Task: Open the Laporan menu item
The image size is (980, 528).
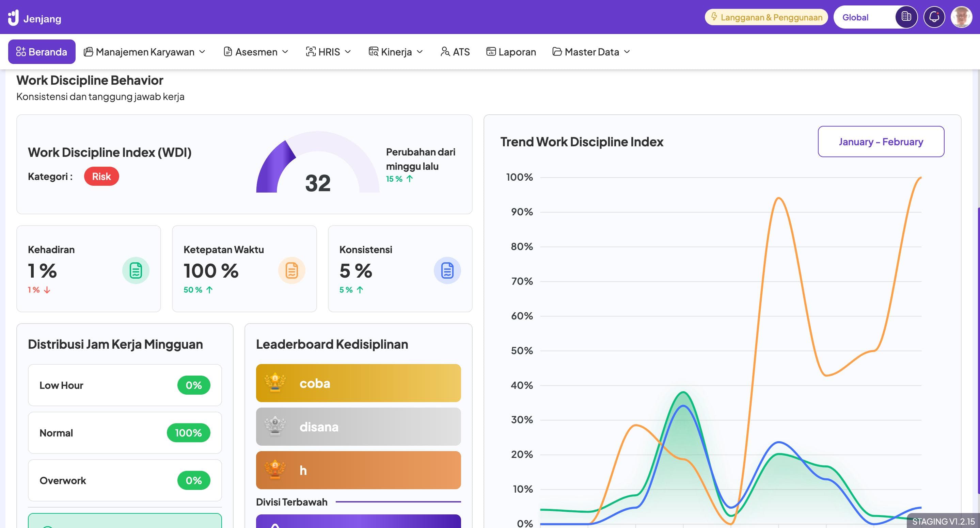Action: click(x=511, y=52)
